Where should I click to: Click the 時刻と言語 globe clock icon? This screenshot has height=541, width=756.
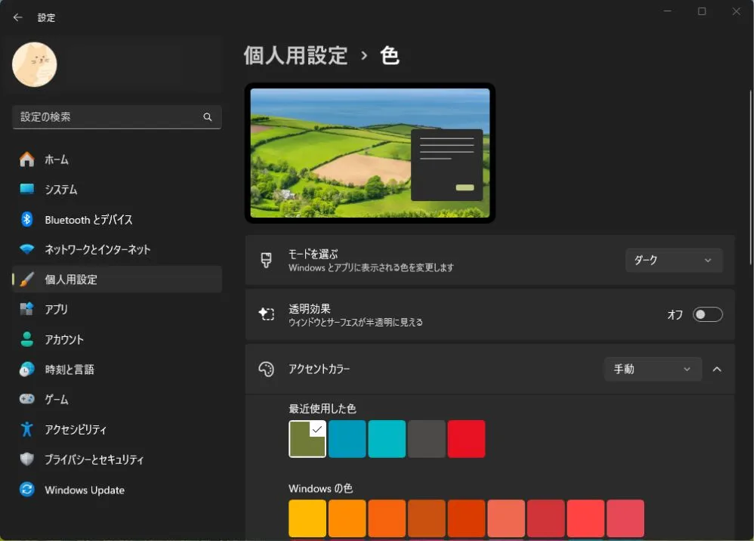(x=27, y=369)
